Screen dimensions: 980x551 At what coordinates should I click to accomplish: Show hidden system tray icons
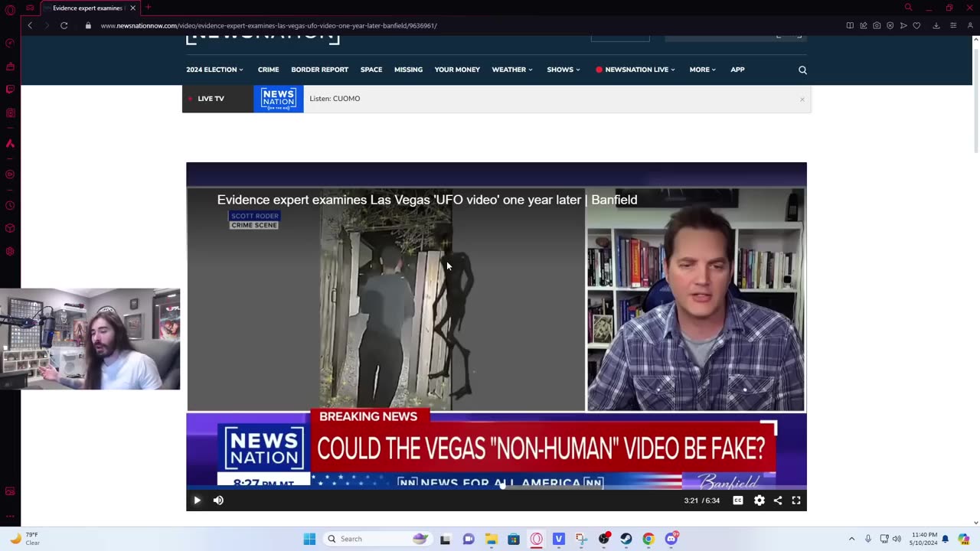pyautogui.click(x=851, y=539)
